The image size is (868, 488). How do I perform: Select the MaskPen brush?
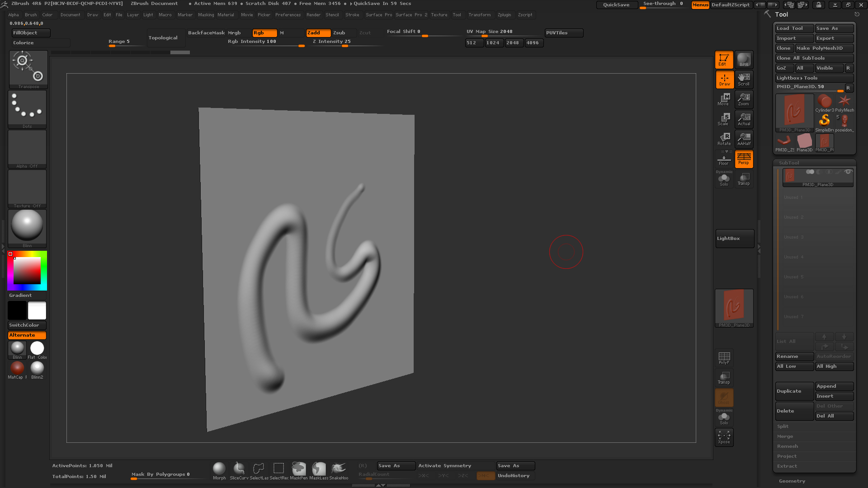(298, 471)
